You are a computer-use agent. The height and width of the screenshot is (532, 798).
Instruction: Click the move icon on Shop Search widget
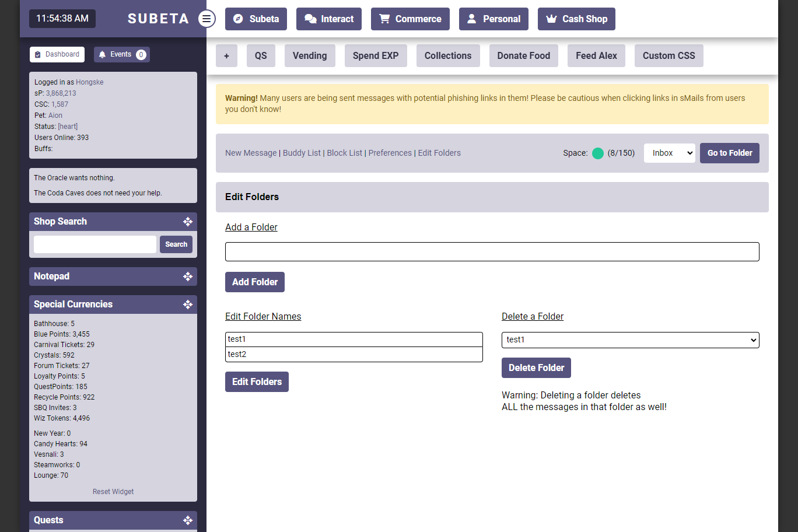click(x=188, y=222)
